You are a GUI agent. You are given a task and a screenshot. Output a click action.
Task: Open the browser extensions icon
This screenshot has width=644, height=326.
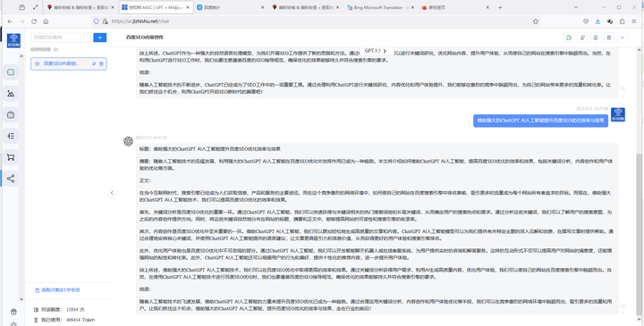tap(623, 21)
